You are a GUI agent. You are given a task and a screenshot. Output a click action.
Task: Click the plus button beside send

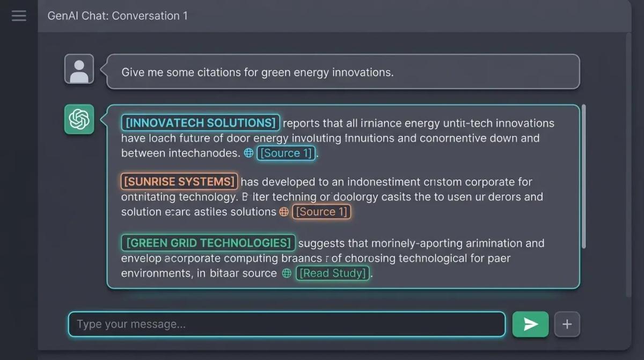point(567,324)
